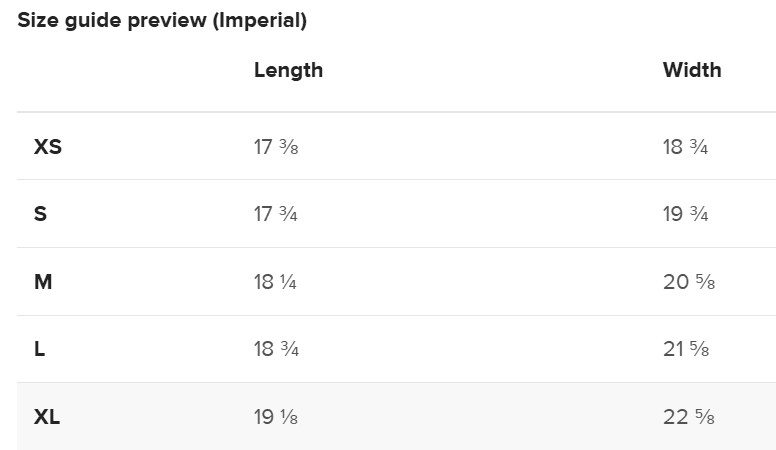Select the XS width value 18 ¾
This screenshot has height=450, width=776.
coord(685,147)
